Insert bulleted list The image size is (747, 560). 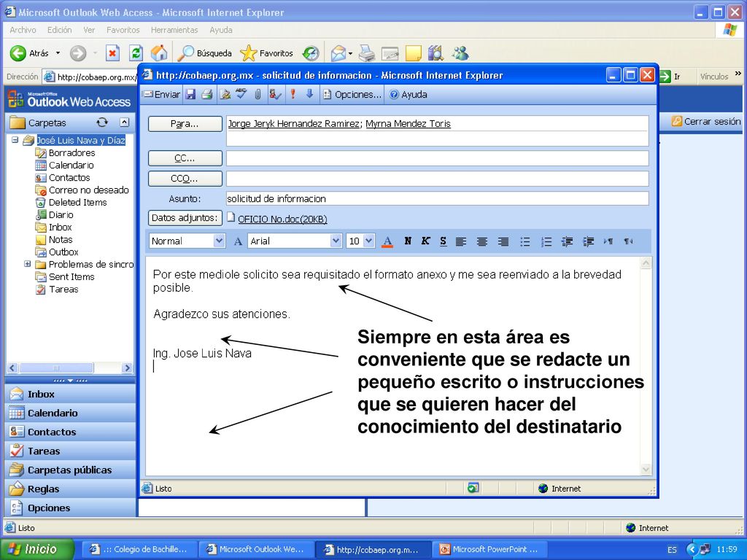pyautogui.click(x=525, y=241)
